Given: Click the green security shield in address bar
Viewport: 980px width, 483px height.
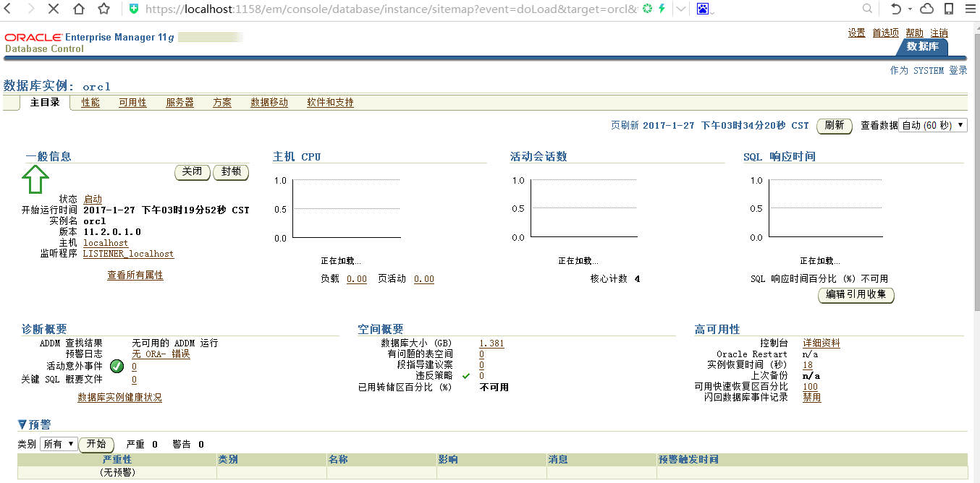Looking at the screenshot, I should [x=133, y=9].
